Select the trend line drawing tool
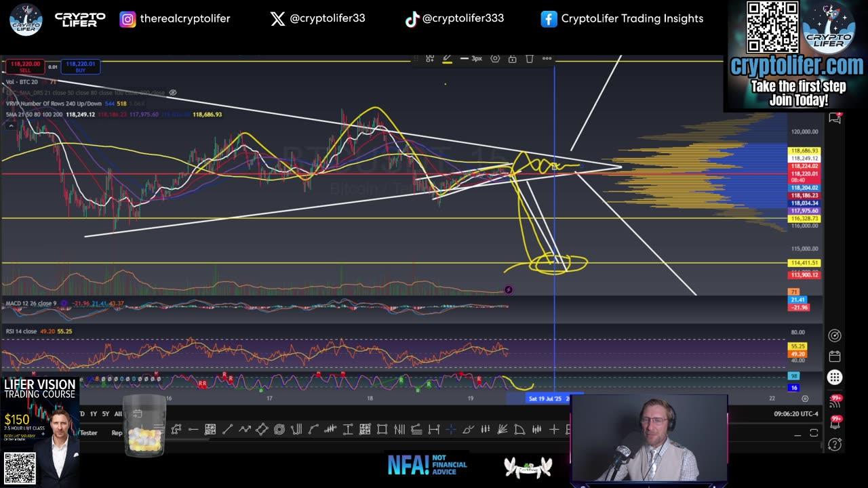Viewport: 868px width, 488px height. pos(228,429)
